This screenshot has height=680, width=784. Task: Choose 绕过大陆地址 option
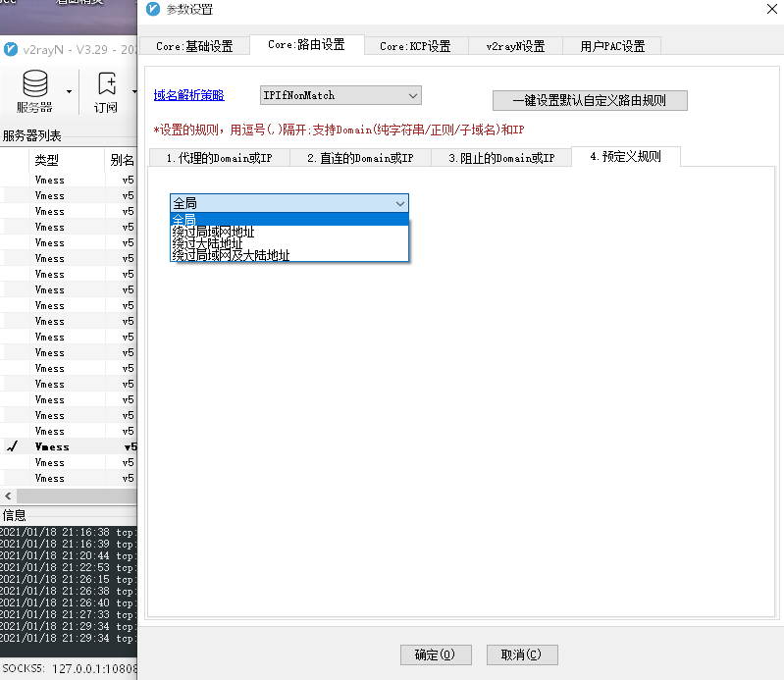click(x=208, y=243)
